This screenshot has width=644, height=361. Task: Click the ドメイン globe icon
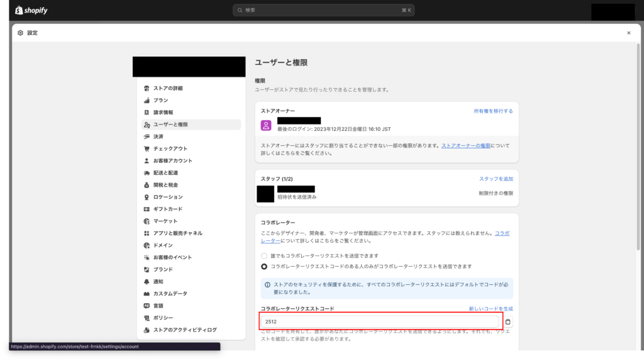[x=147, y=246]
